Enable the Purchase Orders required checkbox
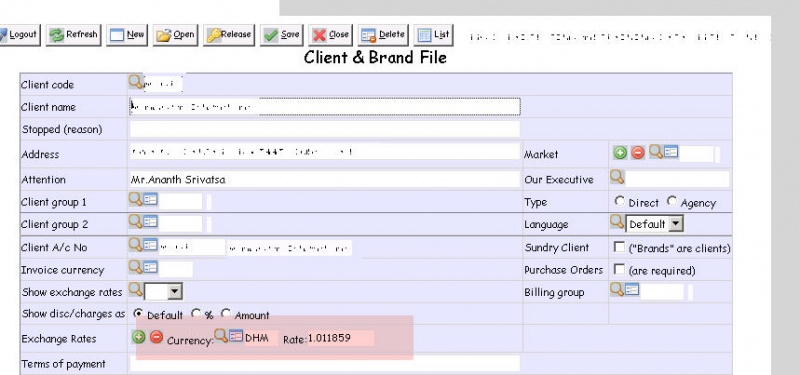 [619, 269]
